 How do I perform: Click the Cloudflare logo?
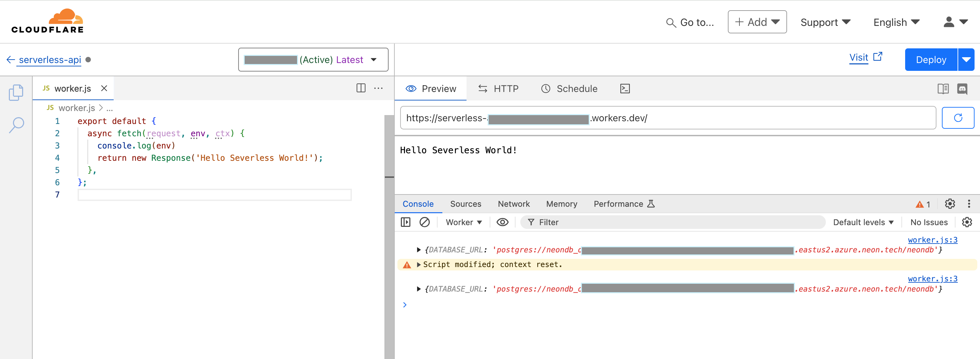coord(47,20)
